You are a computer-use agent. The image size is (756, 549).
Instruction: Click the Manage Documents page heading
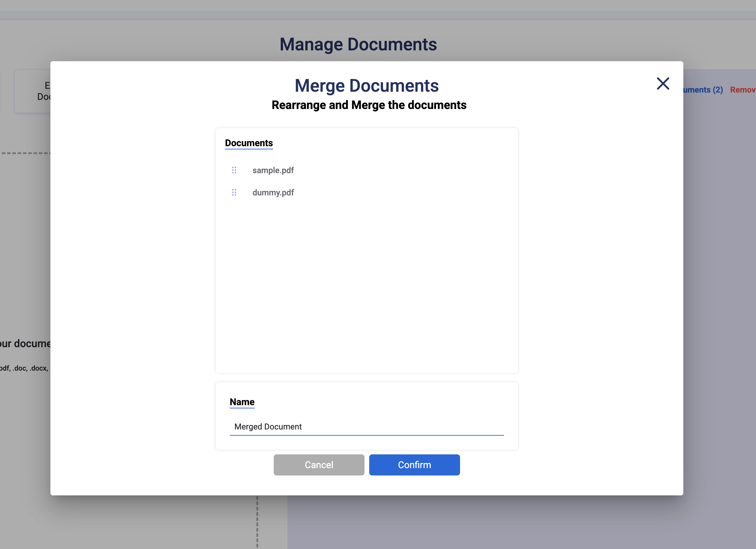[x=358, y=44]
